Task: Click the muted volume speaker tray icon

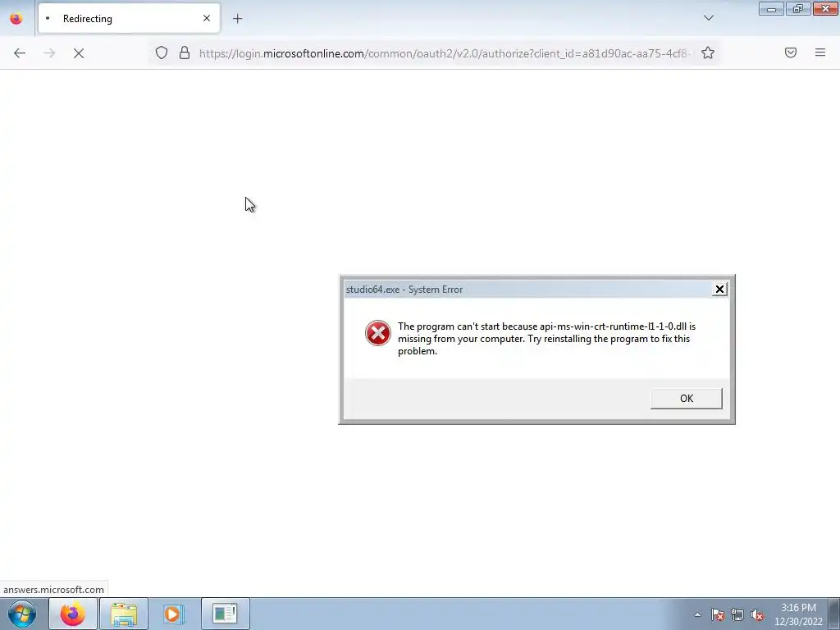Action: pos(757,615)
